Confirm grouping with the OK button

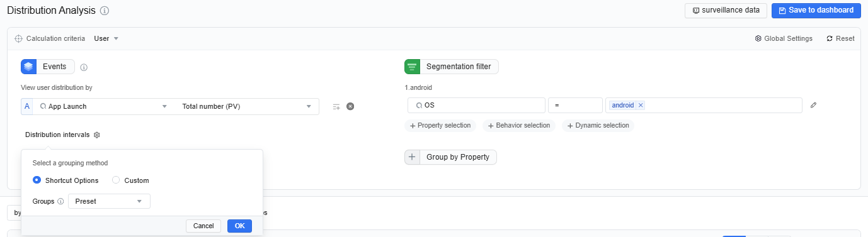(239, 226)
